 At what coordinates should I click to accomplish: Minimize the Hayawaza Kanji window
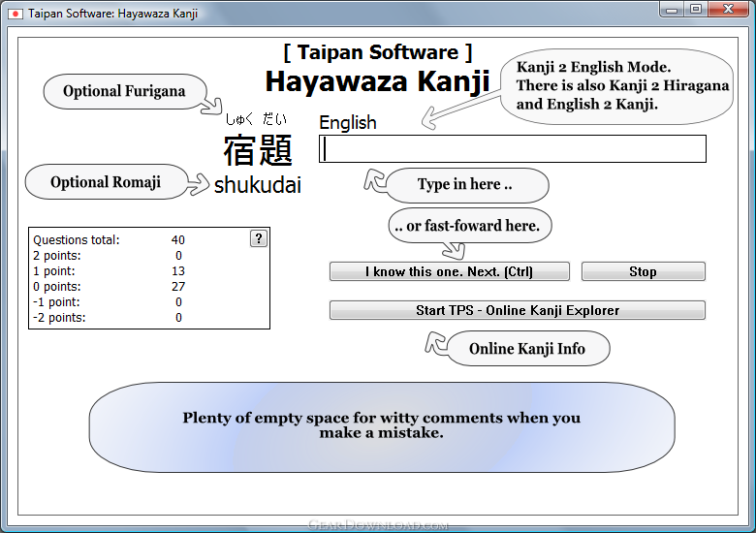pos(672,9)
